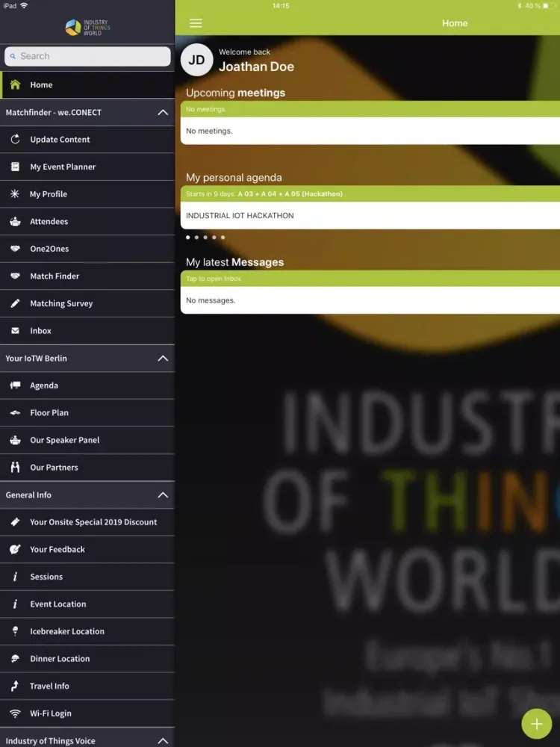Click the Floor Plan label
The width and height of the screenshot is (560, 747).
click(49, 412)
